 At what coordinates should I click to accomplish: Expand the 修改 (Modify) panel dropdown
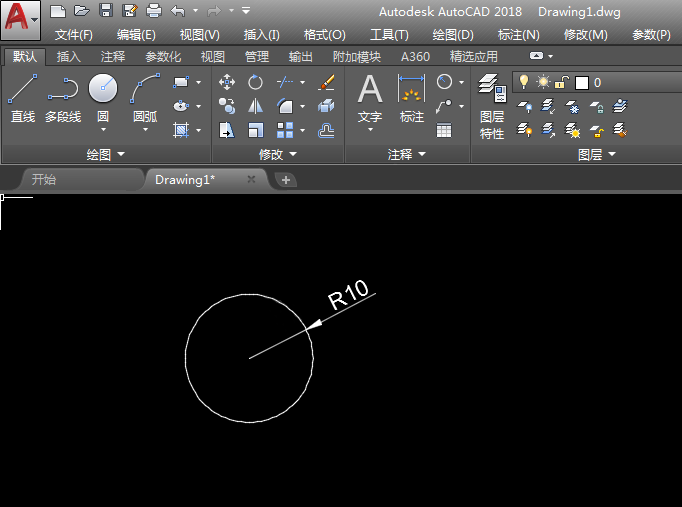click(x=278, y=155)
